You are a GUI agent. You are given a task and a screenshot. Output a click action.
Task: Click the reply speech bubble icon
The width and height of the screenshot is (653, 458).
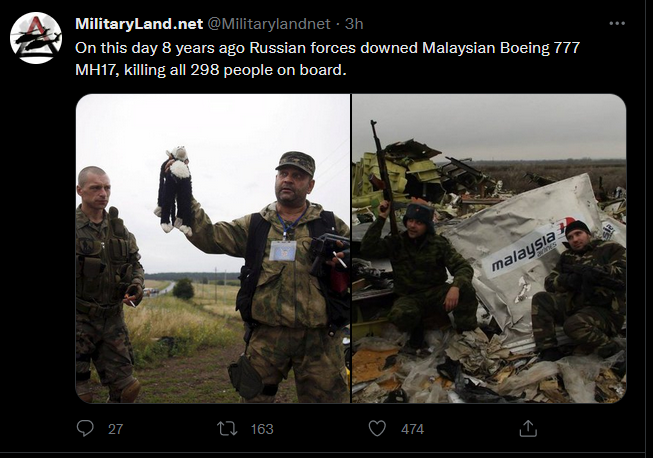click(85, 428)
